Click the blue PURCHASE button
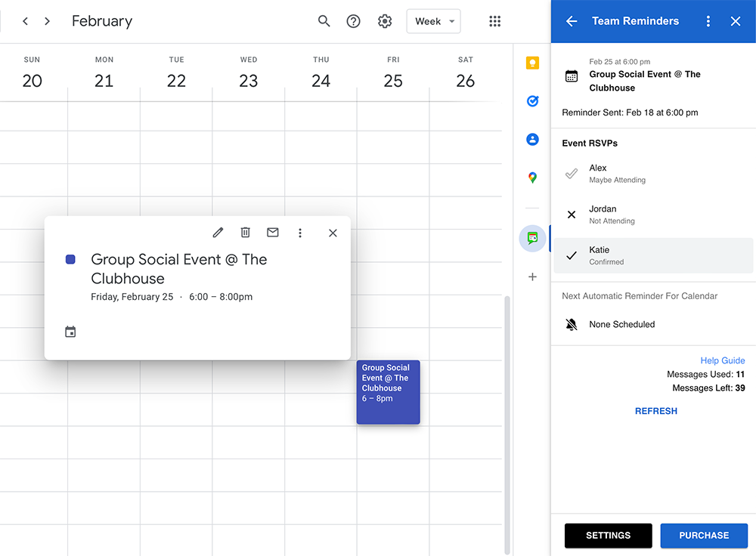This screenshot has height=556, width=756. (704, 535)
